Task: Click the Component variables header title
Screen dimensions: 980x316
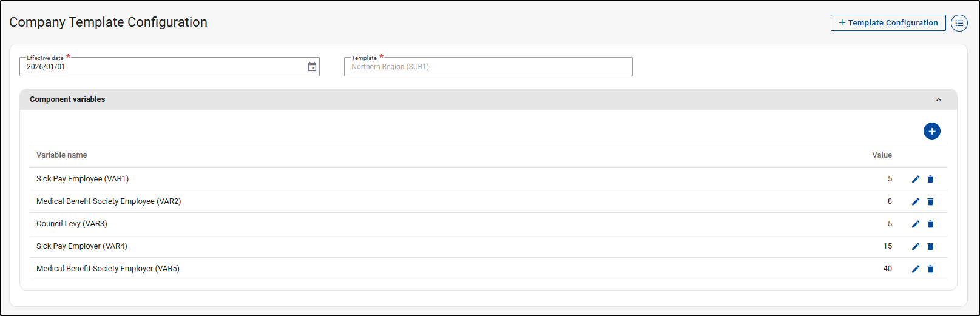Action: point(67,99)
